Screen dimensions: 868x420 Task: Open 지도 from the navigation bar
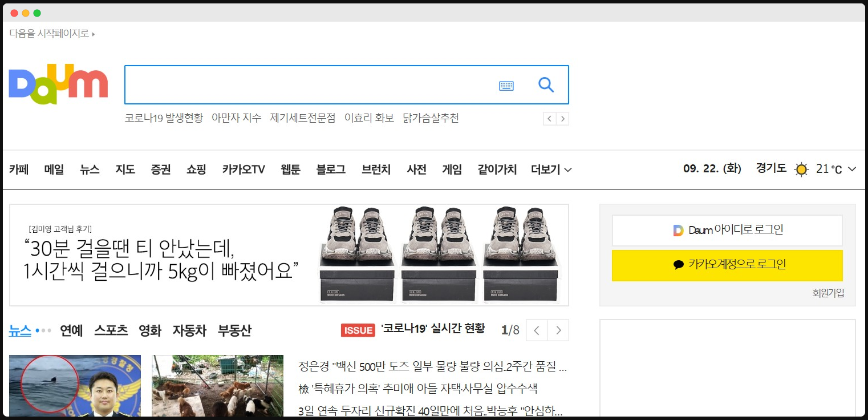point(125,169)
